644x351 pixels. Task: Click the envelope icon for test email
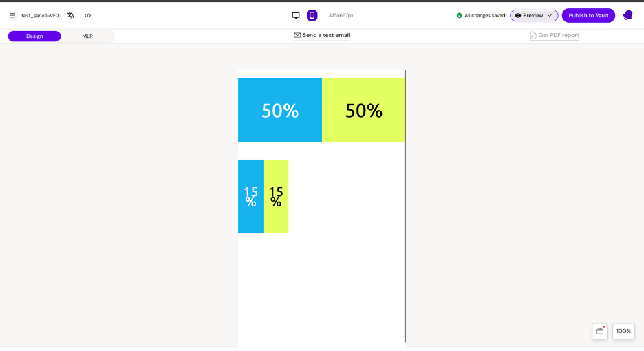tap(297, 35)
